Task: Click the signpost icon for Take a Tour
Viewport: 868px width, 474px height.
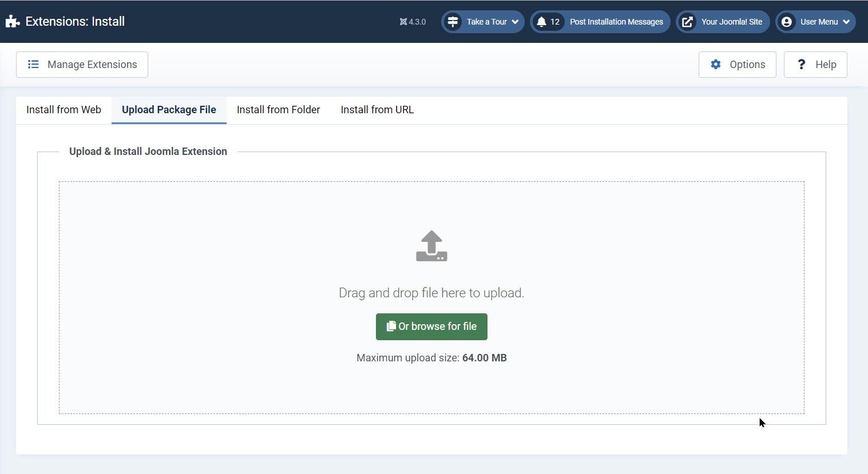Action: 453,22
